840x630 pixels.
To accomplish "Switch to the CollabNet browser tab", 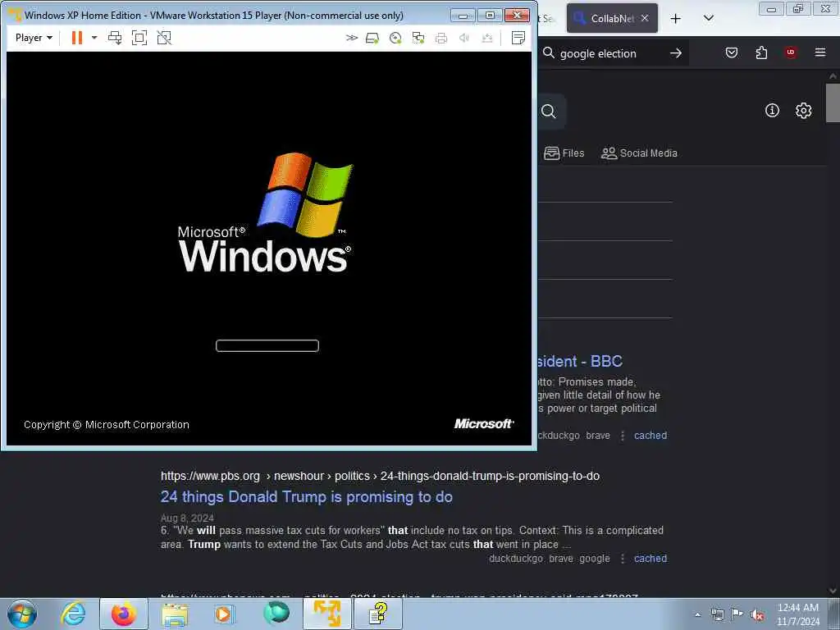I will [x=612, y=18].
